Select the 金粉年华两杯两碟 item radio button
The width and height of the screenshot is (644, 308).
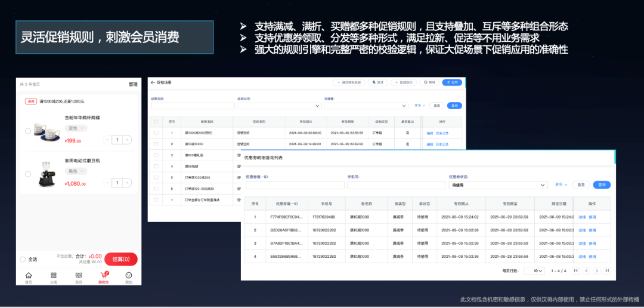(28, 131)
